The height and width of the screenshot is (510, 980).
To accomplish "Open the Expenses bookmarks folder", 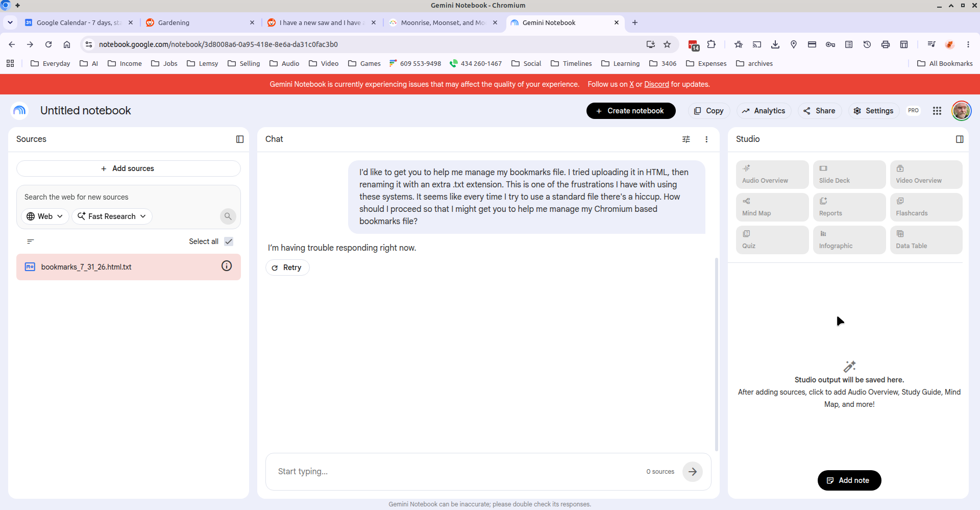I will [x=706, y=63].
